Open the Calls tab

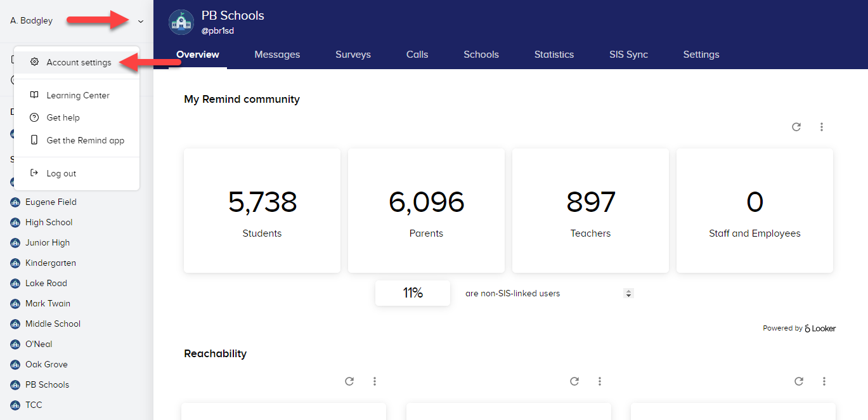click(x=417, y=55)
